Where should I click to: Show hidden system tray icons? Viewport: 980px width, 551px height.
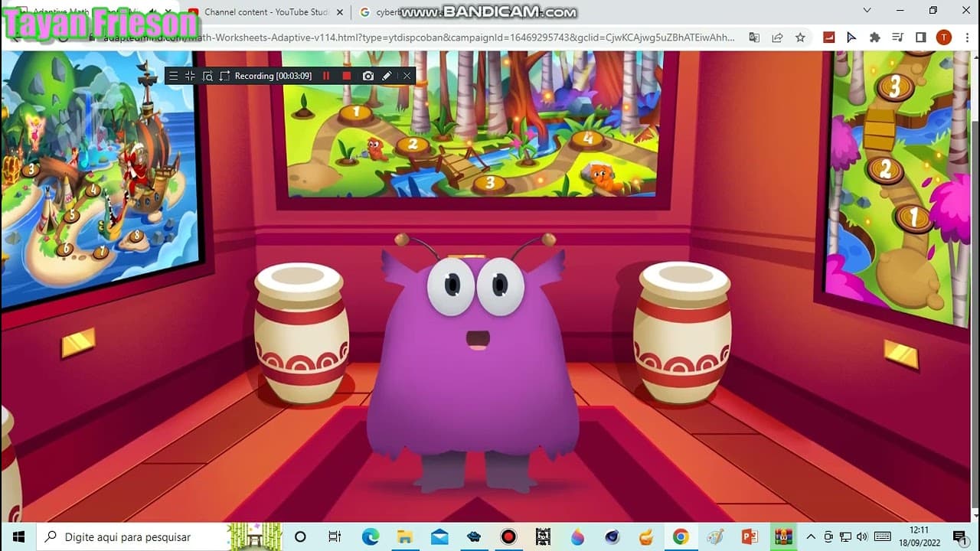[x=811, y=536]
